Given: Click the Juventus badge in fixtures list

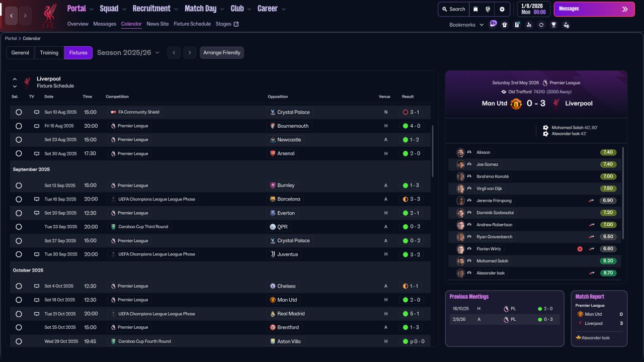Looking at the screenshot, I should point(272,254).
